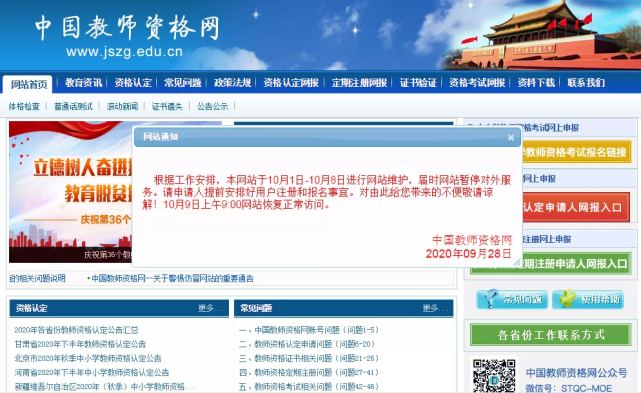
Task: Open the 教育资讯 menu item
Action: pos(83,83)
